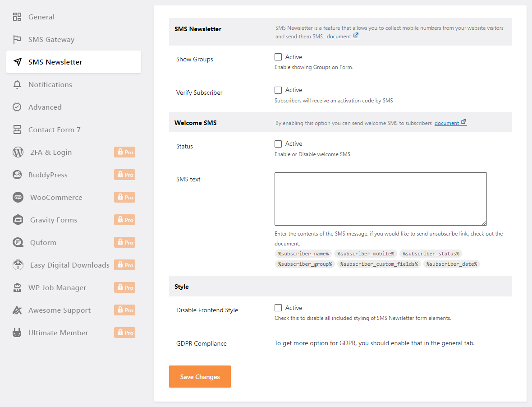Click the Pro lock badge beside Quform
The image size is (532, 407).
coord(124,243)
